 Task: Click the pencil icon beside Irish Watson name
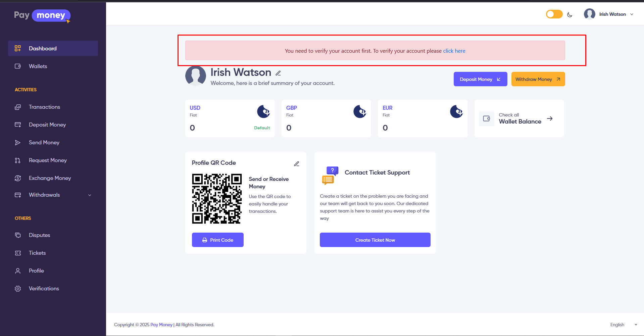(278, 73)
